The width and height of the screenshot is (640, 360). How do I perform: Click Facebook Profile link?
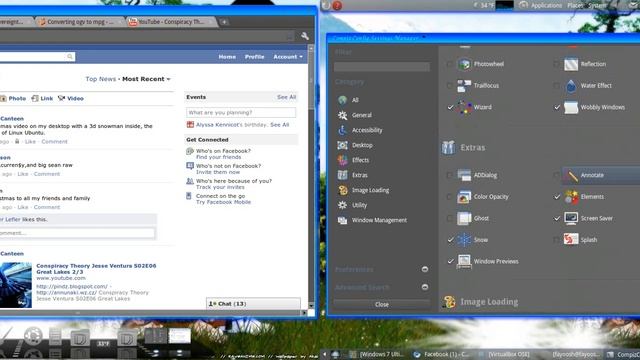[x=254, y=57]
